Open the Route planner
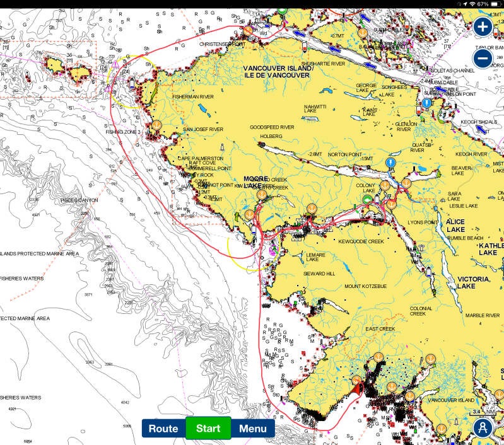 [163, 428]
